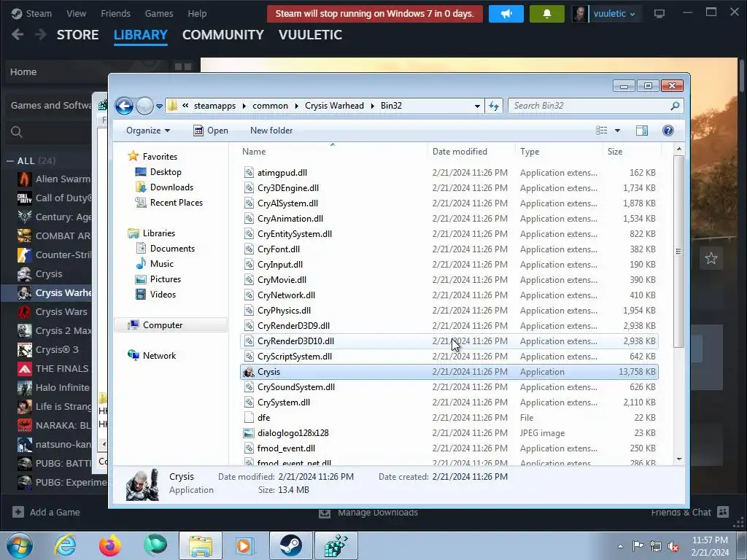Open the View menu in Steam
Viewport: 747px width, 560px height.
coord(76,14)
